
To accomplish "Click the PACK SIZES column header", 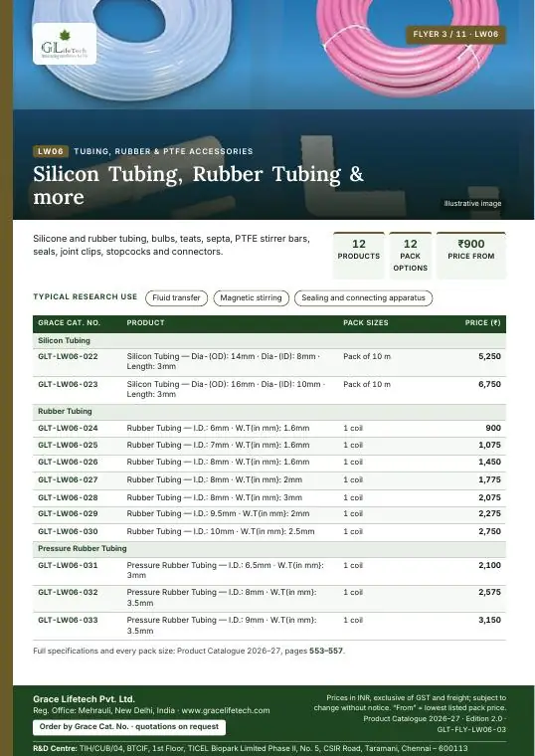I will pos(366,323).
